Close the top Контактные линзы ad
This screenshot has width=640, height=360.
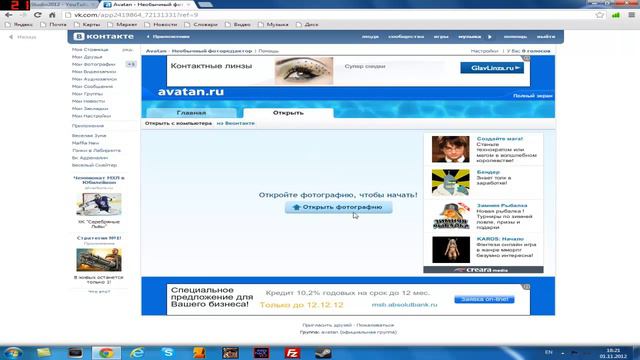point(527,58)
